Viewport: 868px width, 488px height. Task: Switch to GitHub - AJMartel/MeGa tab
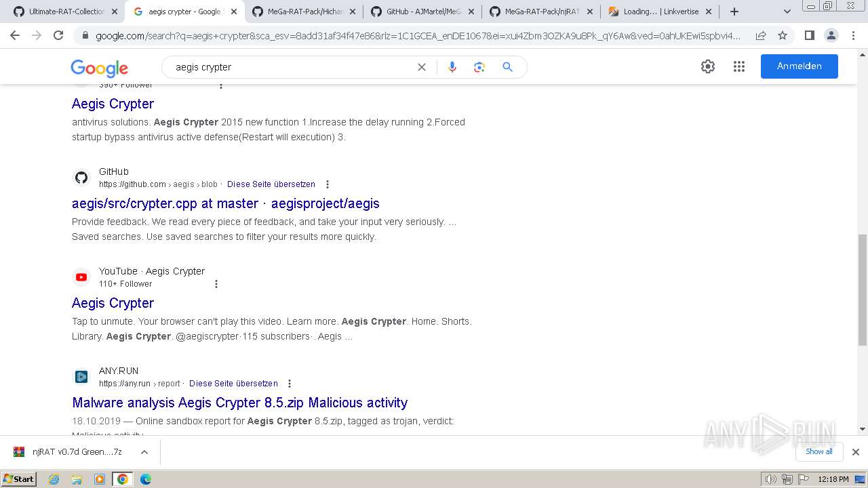coord(422,12)
